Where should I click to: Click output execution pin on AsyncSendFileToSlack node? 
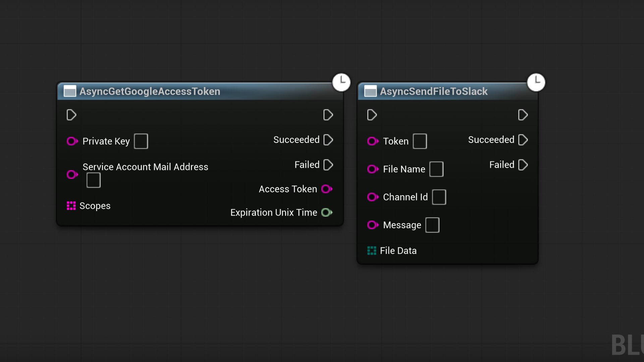(x=523, y=115)
